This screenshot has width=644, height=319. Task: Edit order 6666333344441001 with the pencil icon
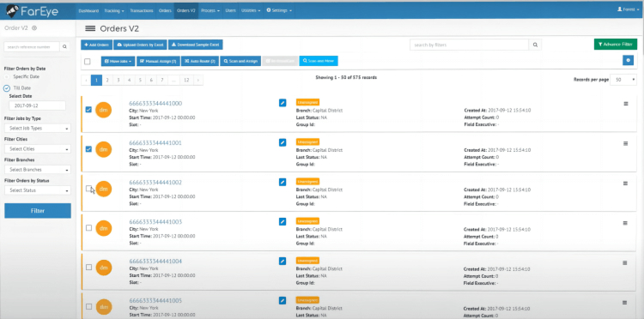pyautogui.click(x=283, y=142)
